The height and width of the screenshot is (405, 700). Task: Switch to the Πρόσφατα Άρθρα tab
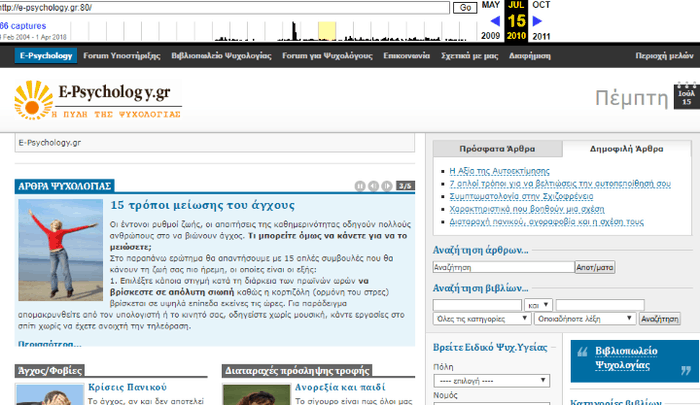pos(496,147)
